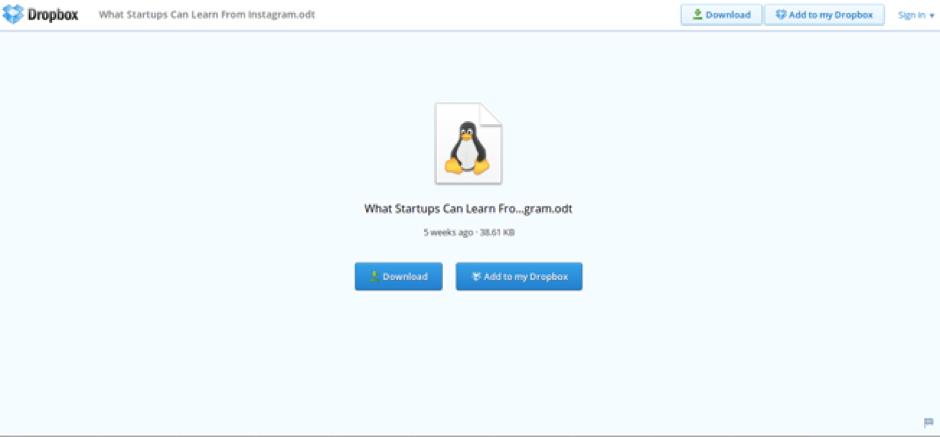Click the 5 weeks ago timestamp
The height and width of the screenshot is (437, 940).
pos(448,232)
